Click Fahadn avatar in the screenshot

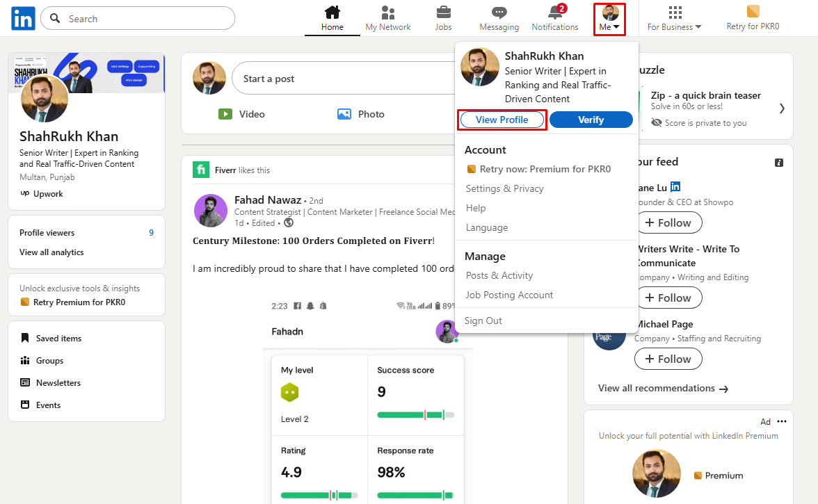coord(447,332)
